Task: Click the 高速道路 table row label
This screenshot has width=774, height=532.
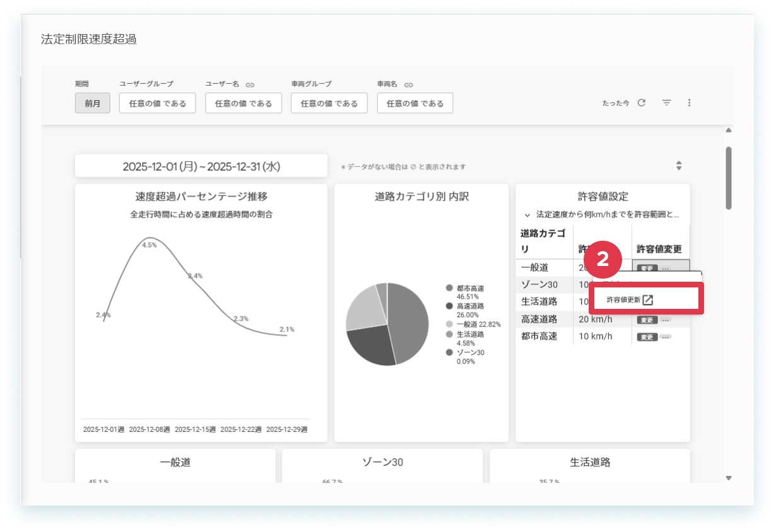Action: [539, 319]
